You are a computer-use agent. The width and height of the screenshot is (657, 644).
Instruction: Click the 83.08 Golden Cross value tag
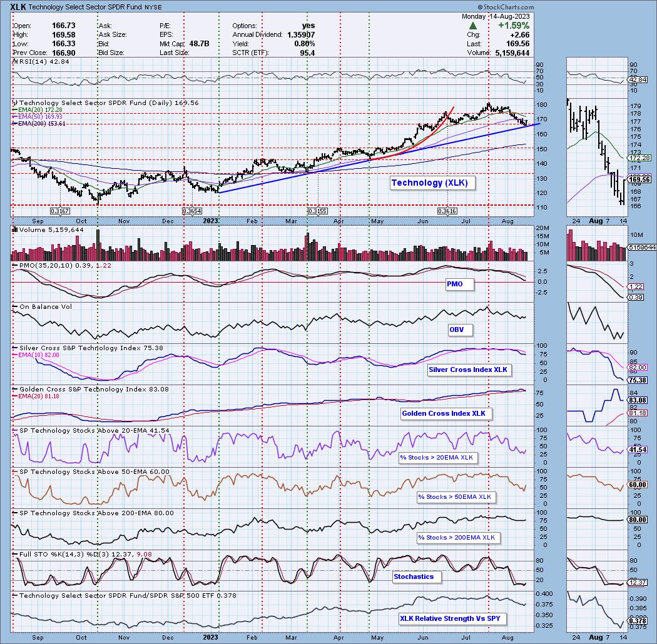pos(638,400)
